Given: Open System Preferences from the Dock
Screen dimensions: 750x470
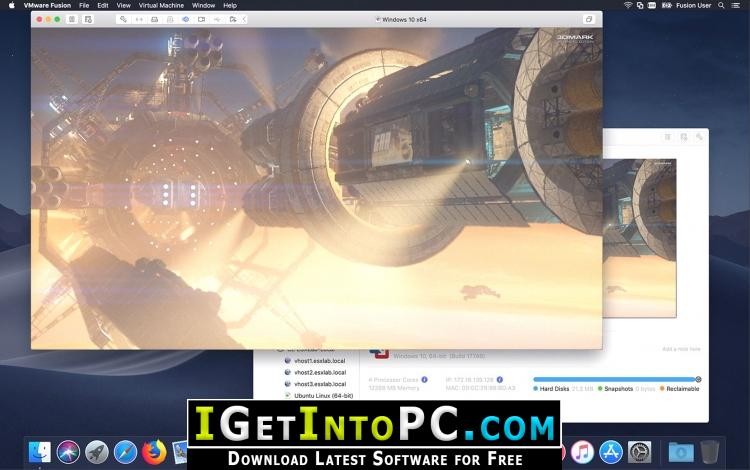Looking at the screenshot, I should 640,452.
